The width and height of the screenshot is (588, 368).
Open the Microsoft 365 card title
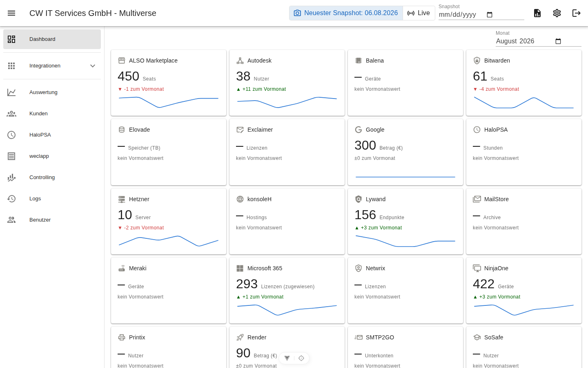265,268
